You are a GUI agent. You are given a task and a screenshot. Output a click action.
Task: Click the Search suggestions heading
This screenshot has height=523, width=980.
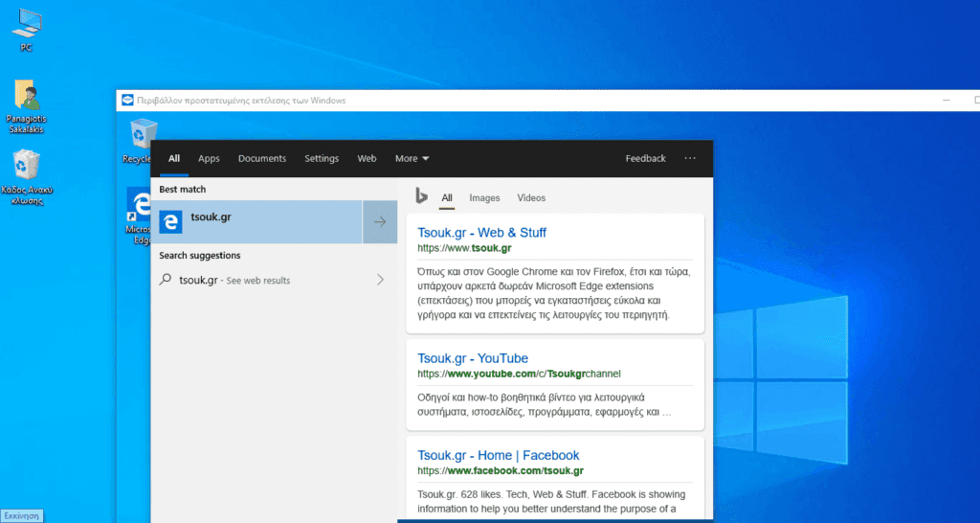coord(199,255)
